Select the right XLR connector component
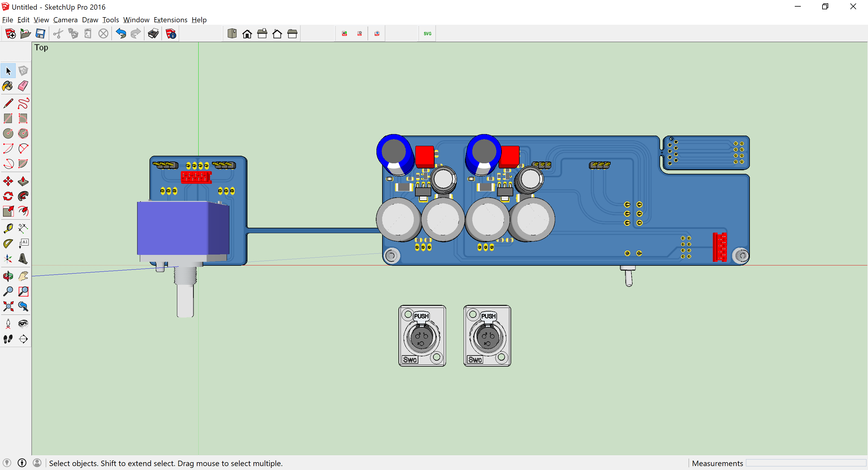Image resolution: width=868 pixels, height=470 pixels. coord(487,336)
